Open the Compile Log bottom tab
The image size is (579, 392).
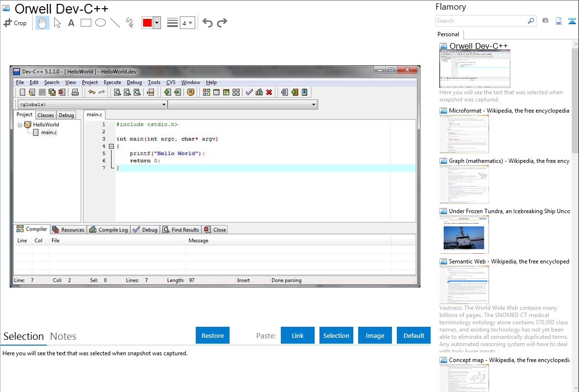tap(109, 230)
